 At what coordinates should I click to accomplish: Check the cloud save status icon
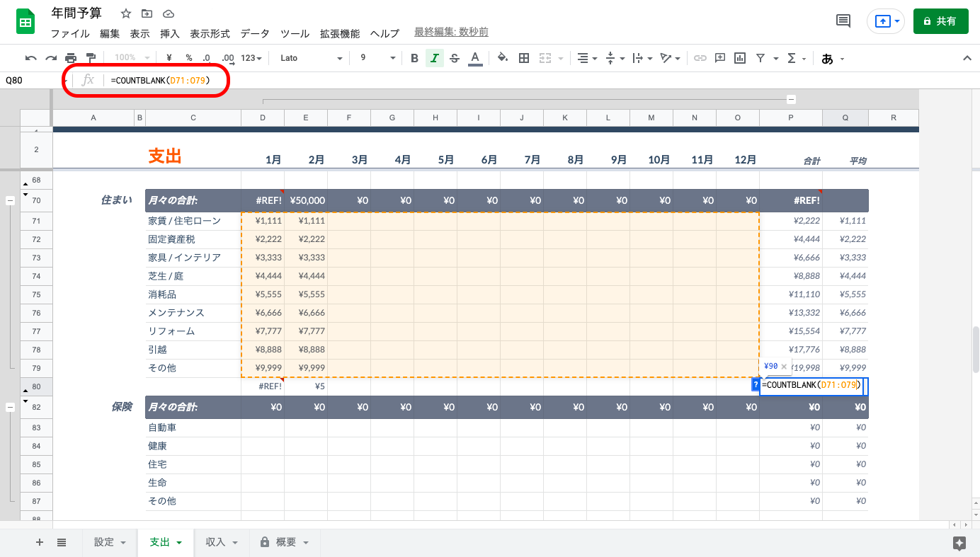click(x=168, y=13)
